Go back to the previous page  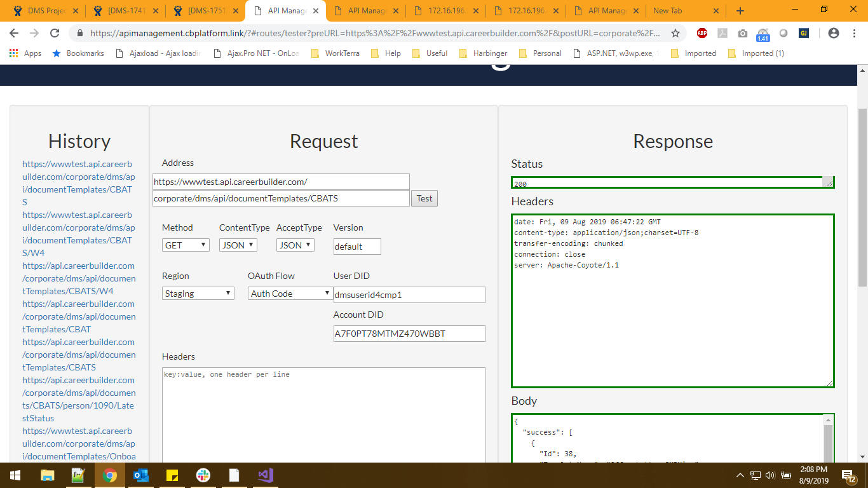[14, 33]
